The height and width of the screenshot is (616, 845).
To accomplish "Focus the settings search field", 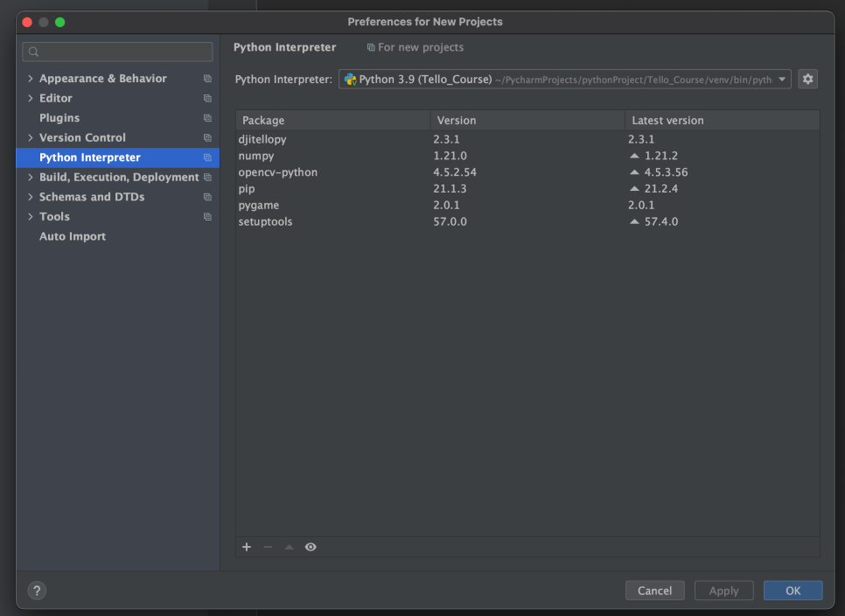I will 117,52.
